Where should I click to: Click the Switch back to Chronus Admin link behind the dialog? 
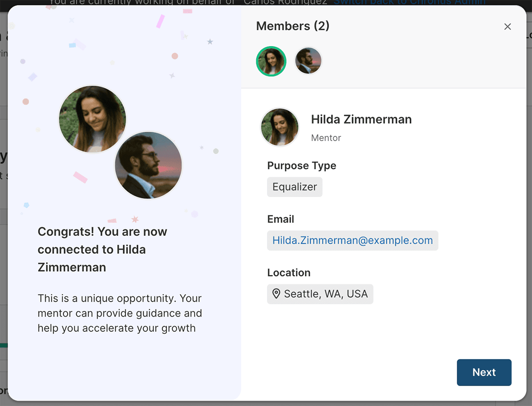pos(409,2)
